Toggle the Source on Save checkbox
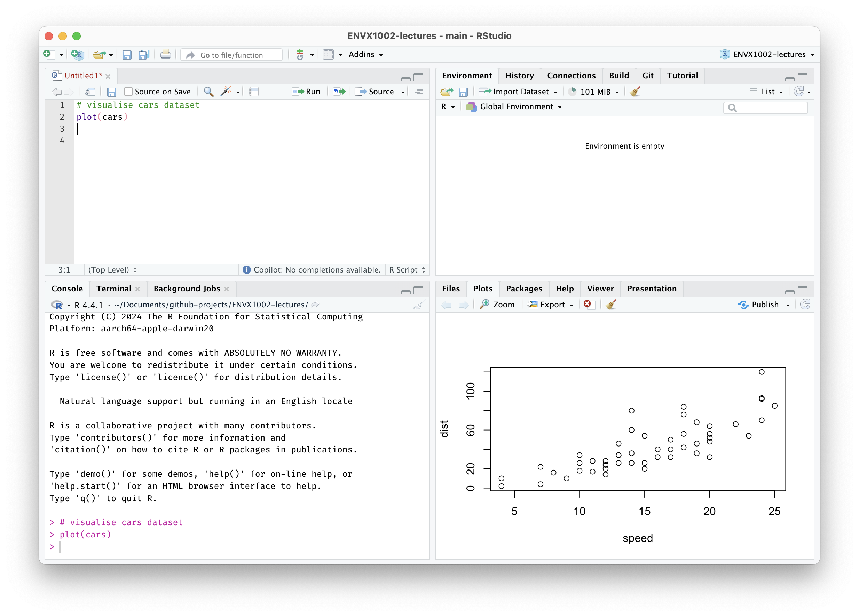Screen dimensions: 859x616 [x=128, y=92]
